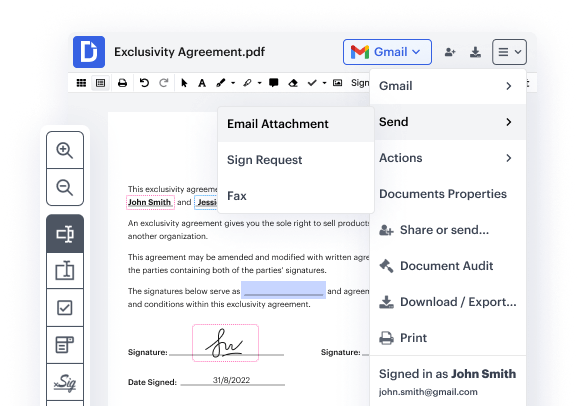
Task: Switch to page grid view icon
Action: [81, 83]
